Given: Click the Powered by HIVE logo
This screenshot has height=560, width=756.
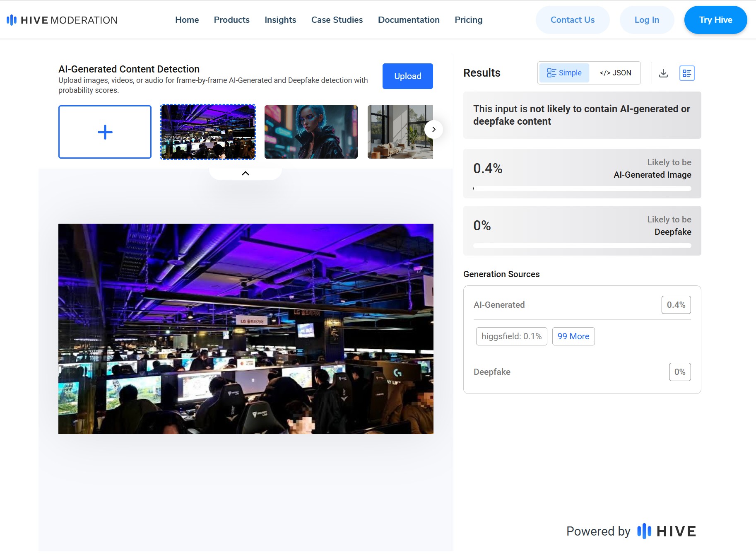Looking at the screenshot, I should pos(631,531).
